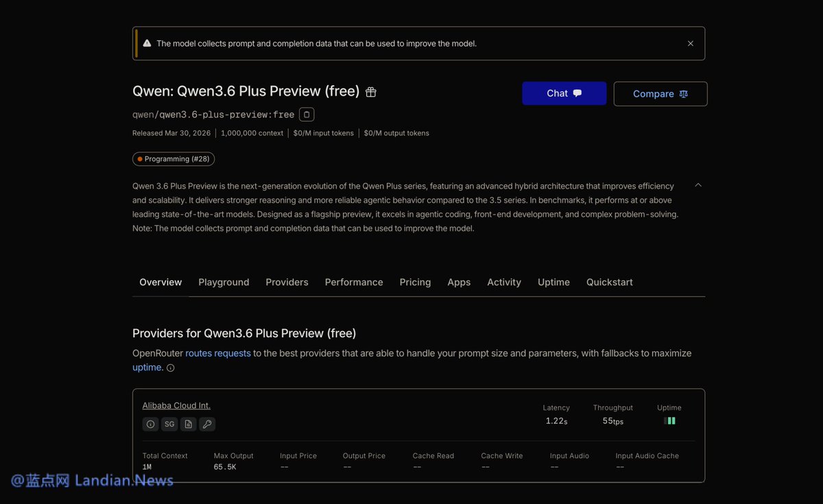Open the Pricing tab
823x504 pixels.
[x=415, y=282]
